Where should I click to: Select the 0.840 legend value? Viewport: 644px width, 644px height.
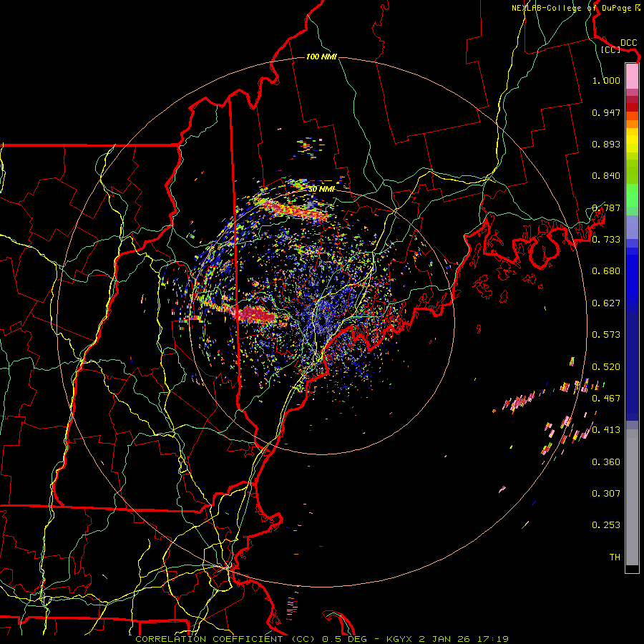[x=606, y=176]
